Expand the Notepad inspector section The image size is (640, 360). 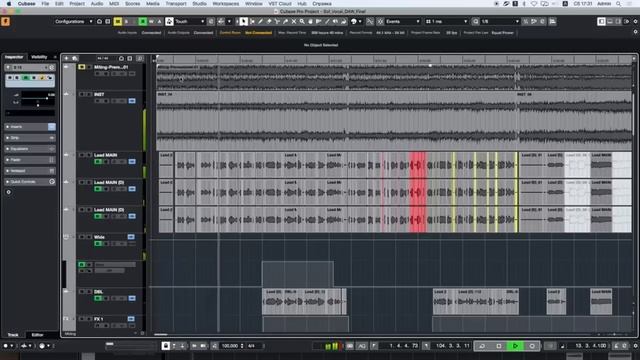tap(30, 171)
